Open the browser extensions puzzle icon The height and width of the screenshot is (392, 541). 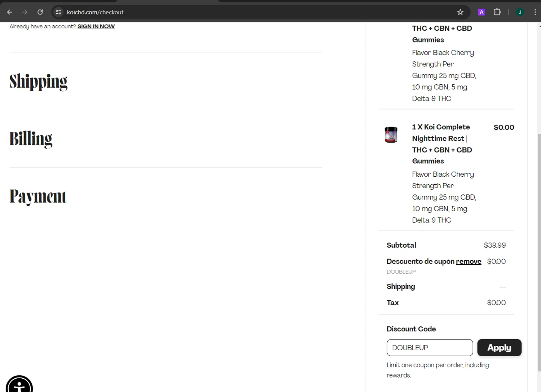point(497,12)
